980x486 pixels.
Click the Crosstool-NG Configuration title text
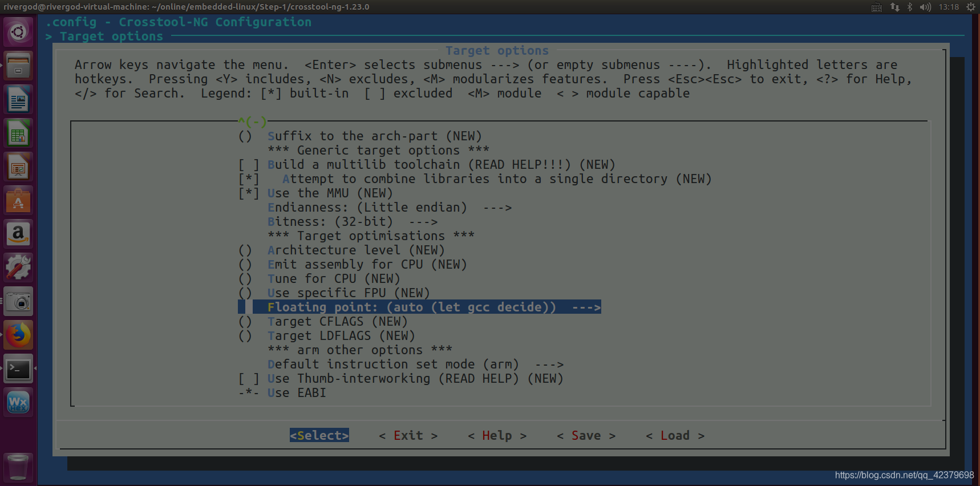pyautogui.click(x=215, y=22)
